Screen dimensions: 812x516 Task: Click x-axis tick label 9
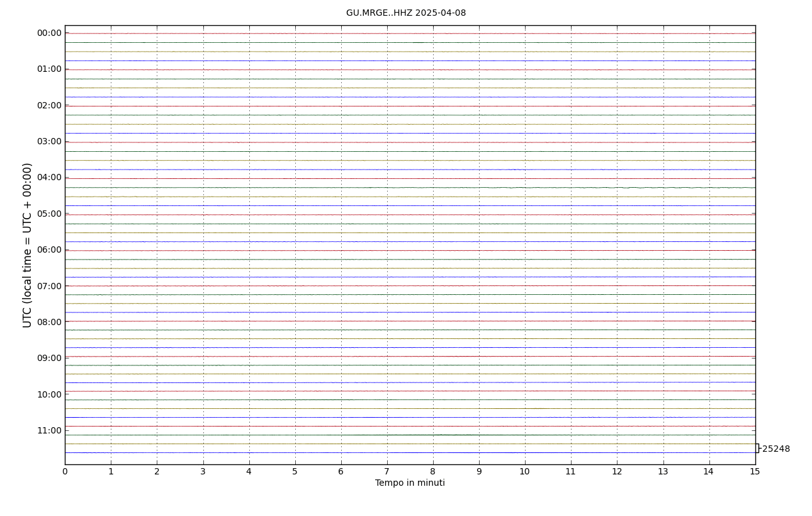pos(479,472)
